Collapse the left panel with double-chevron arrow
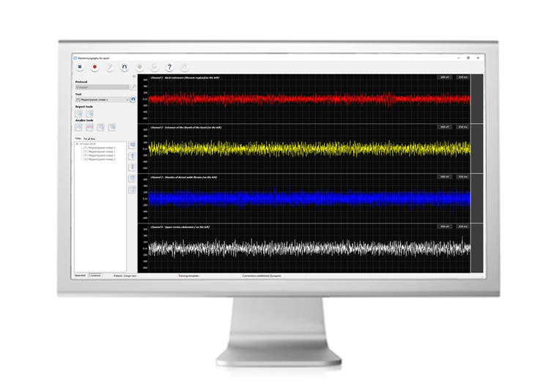This screenshot has height=392, width=557. [133, 76]
